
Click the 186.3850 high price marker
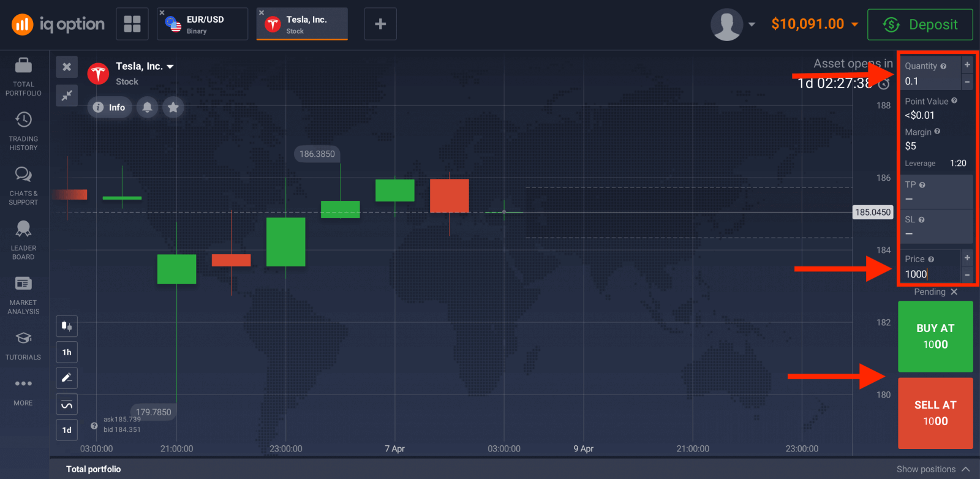point(317,154)
